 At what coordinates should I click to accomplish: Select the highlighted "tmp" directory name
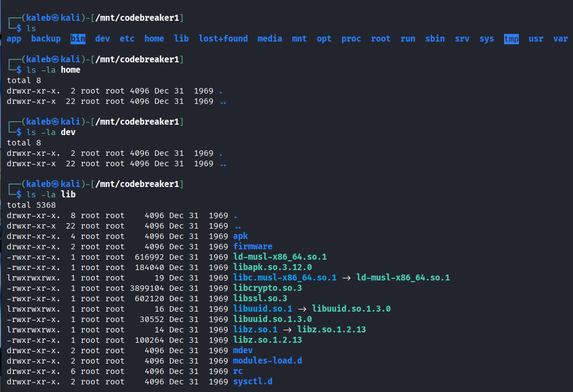click(511, 39)
